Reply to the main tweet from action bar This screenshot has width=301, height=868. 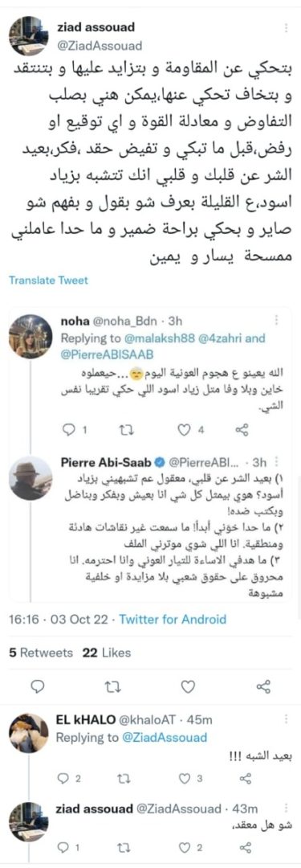(37, 686)
